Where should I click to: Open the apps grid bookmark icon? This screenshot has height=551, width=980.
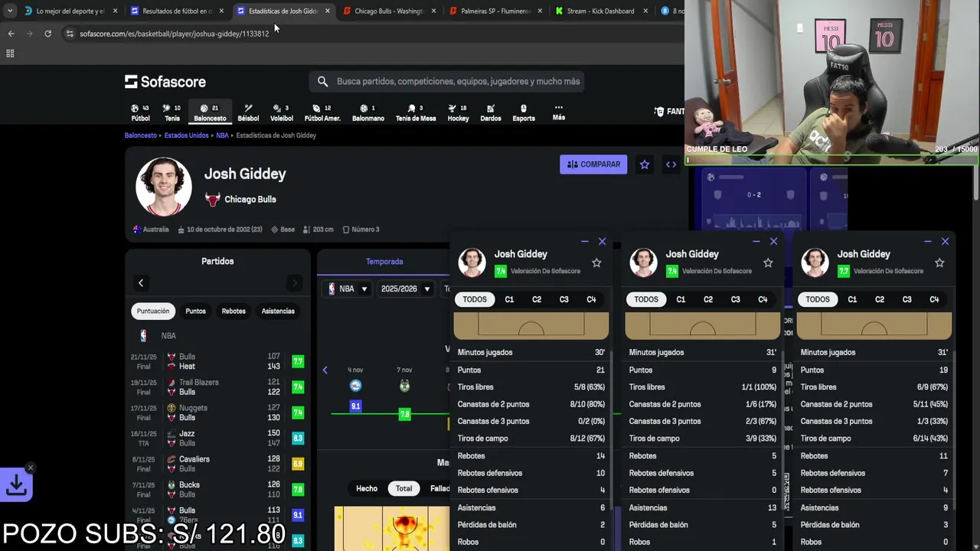click(x=10, y=54)
